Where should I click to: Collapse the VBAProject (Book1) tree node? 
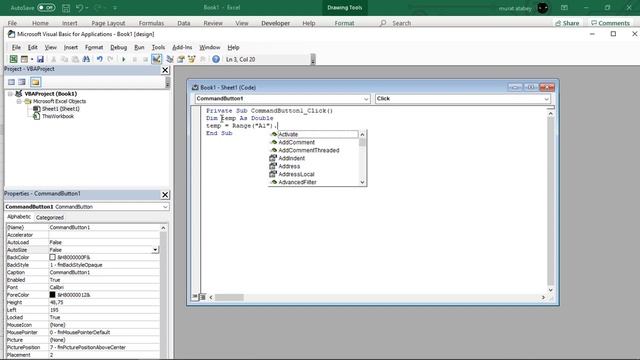10,94
